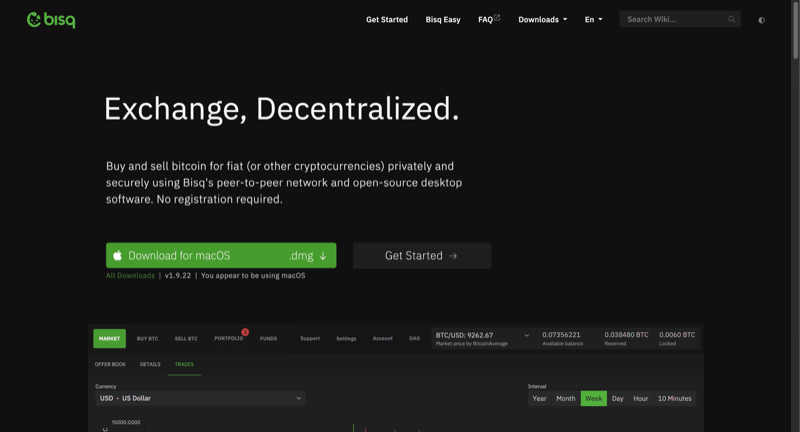Image resolution: width=800 pixels, height=432 pixels.
Task: Select the Hour interval
Action: tap(640, 398)
